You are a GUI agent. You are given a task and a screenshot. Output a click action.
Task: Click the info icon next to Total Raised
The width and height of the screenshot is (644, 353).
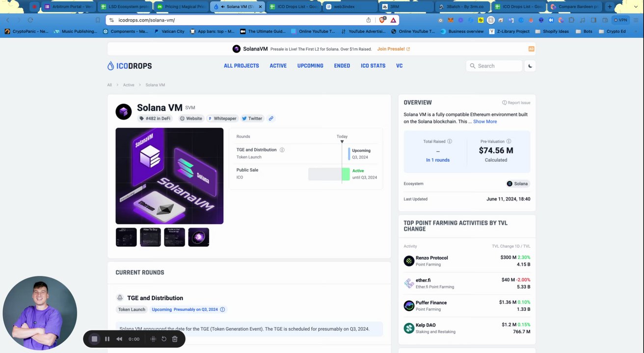pos(450,141)
